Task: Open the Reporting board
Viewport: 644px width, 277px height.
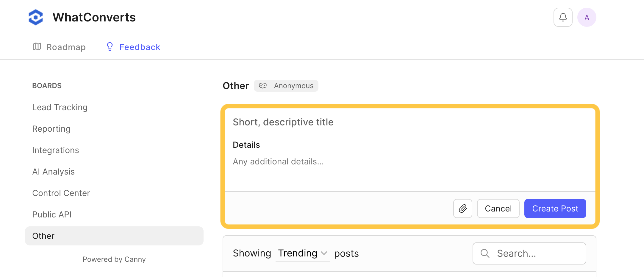Action: tap(51, 129)
